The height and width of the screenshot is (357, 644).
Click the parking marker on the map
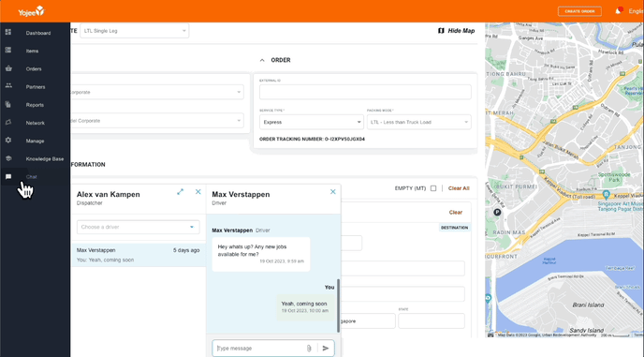(x=497, y=212)
